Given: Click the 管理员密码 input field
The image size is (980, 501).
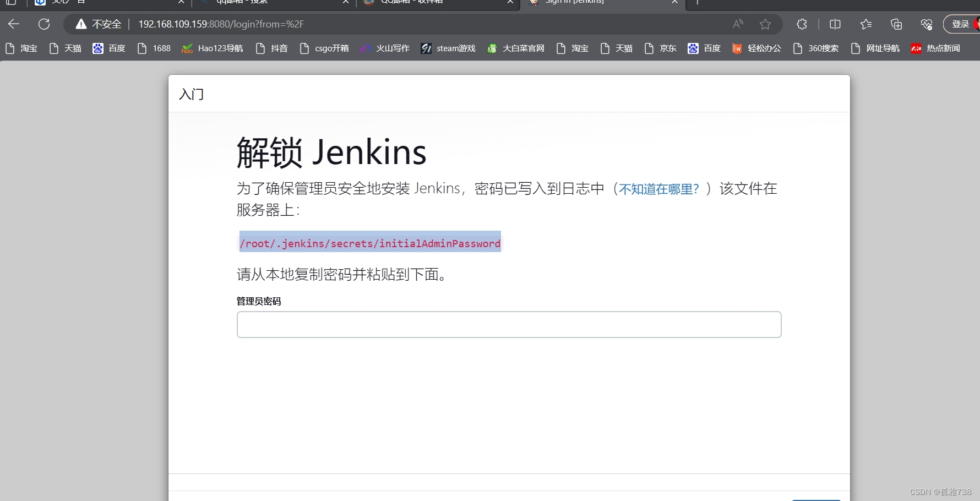Looking at the screenshot, I should (x=508, y=324).
